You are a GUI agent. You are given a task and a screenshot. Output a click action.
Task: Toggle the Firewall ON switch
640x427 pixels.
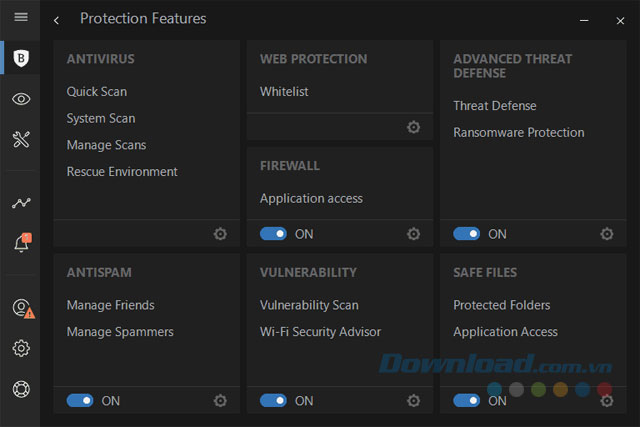coord(273,234)
